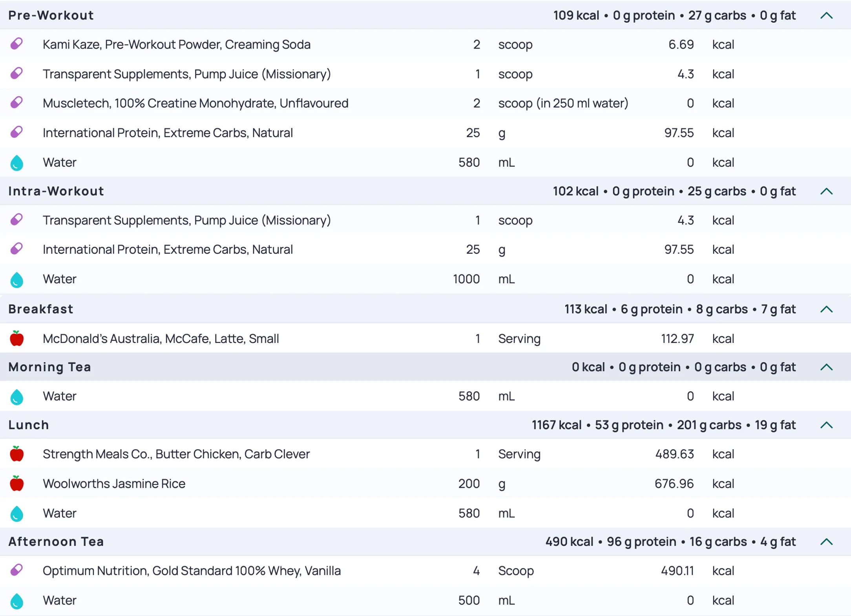Image resolution: width=851 pixels, height=616 pixels.
Task: Collapse the Afternoon Tea section chevron
Action: tap(826, 541)
